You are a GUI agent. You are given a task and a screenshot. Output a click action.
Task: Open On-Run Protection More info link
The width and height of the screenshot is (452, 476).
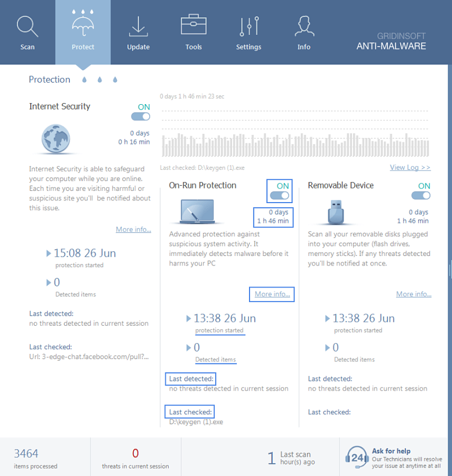272,294
